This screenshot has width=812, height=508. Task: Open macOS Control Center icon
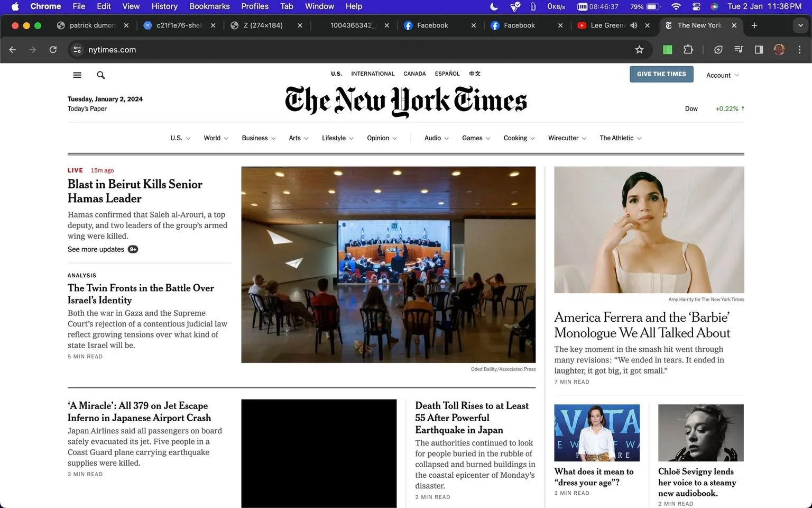(x=696, y=6)
